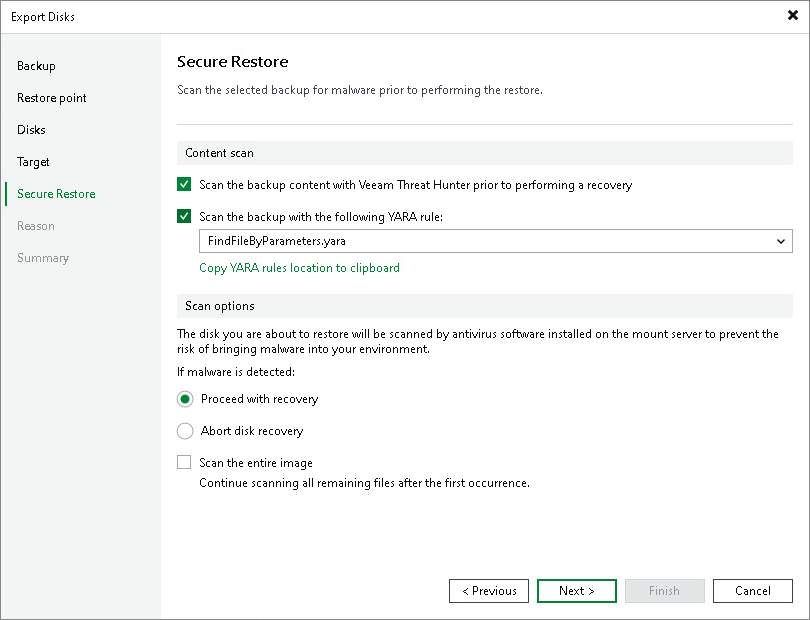Click the Next button

point(576,591)
